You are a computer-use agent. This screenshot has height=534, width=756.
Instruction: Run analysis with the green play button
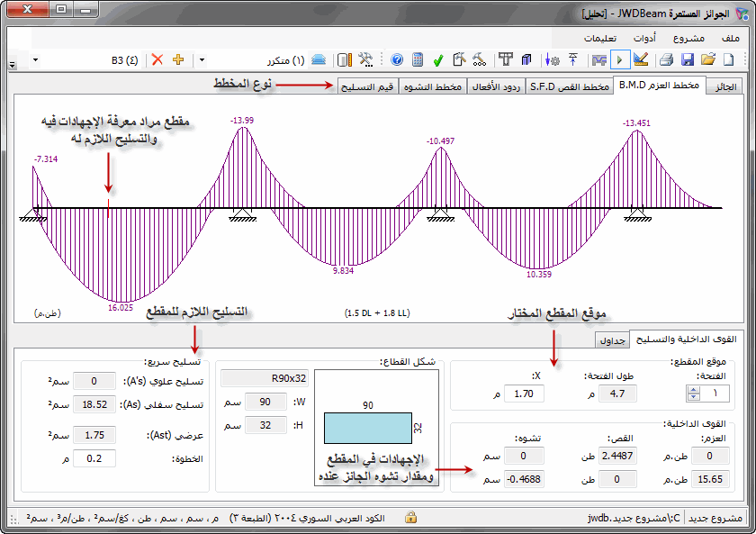point(620,60)
